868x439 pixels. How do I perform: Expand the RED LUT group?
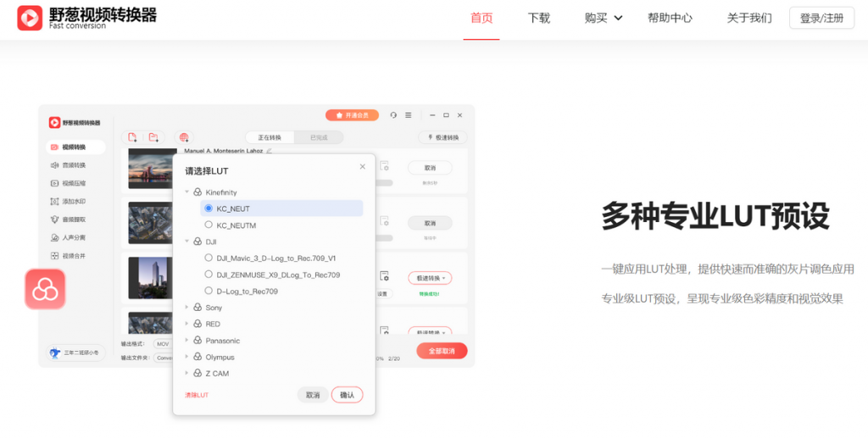click(187, 324)
